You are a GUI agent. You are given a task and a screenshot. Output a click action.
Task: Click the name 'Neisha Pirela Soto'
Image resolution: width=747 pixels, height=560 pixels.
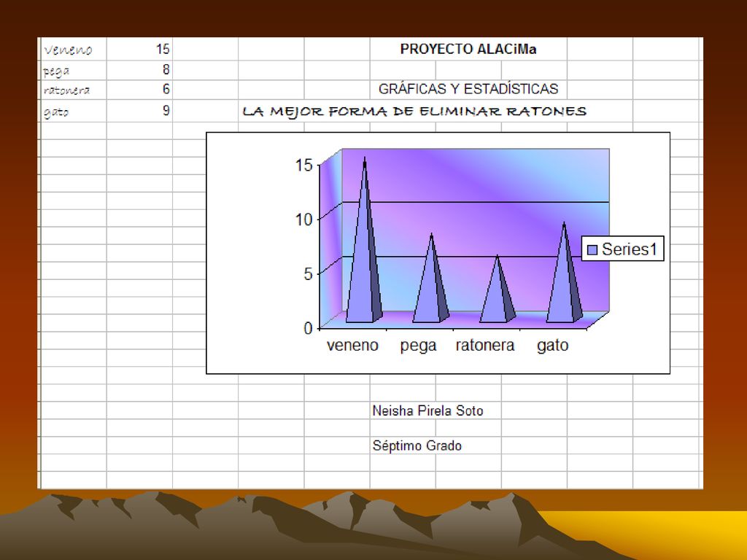[x=427, y=411]
